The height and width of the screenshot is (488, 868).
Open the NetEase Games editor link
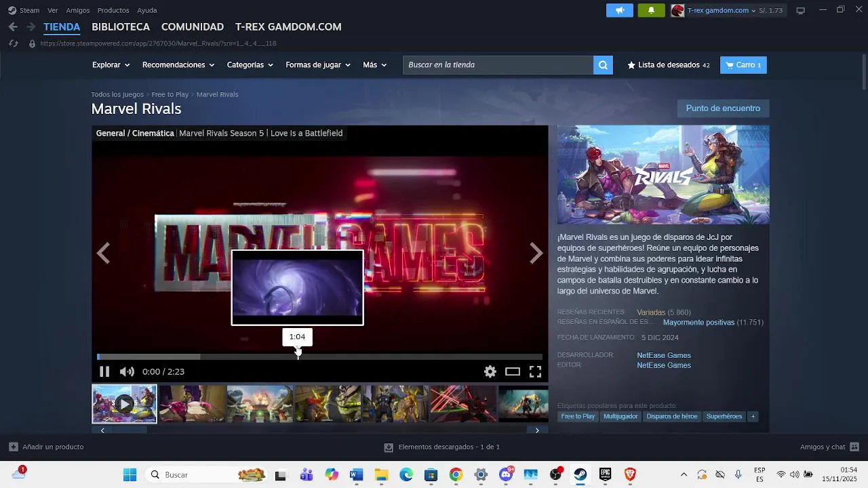664,365
